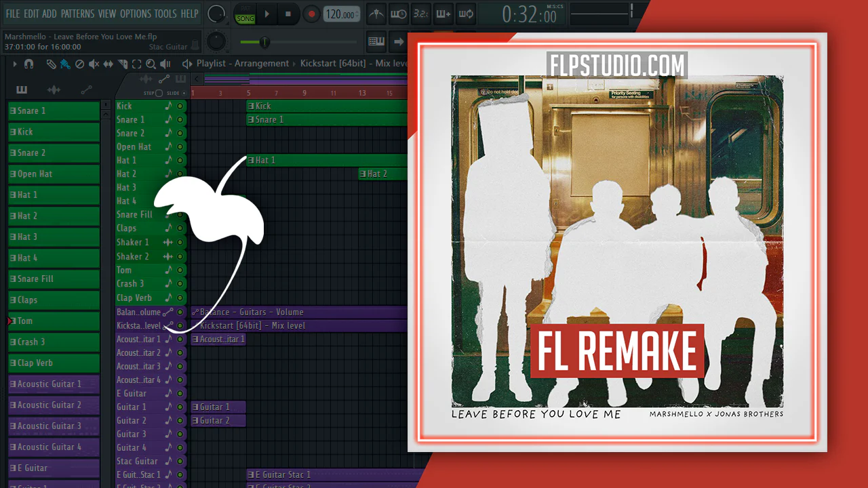868x488 pixels.
Task: Select the Mute tool in playlist toolbar
Action: coord(94,64)
